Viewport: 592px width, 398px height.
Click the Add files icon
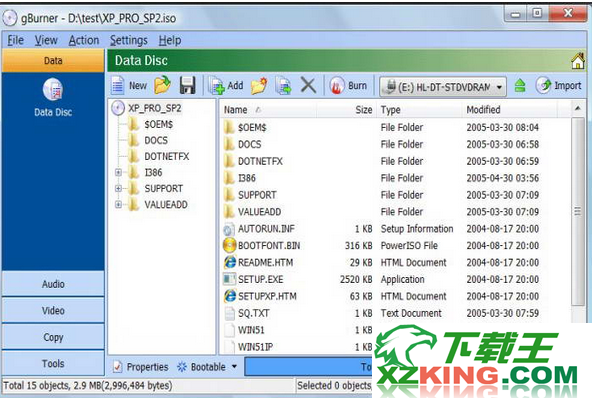216,86
